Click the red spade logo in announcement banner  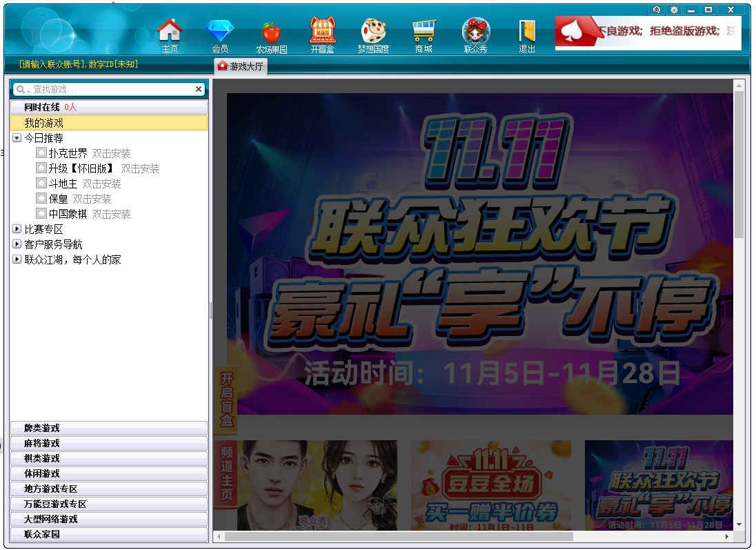[x=575, y=32]
